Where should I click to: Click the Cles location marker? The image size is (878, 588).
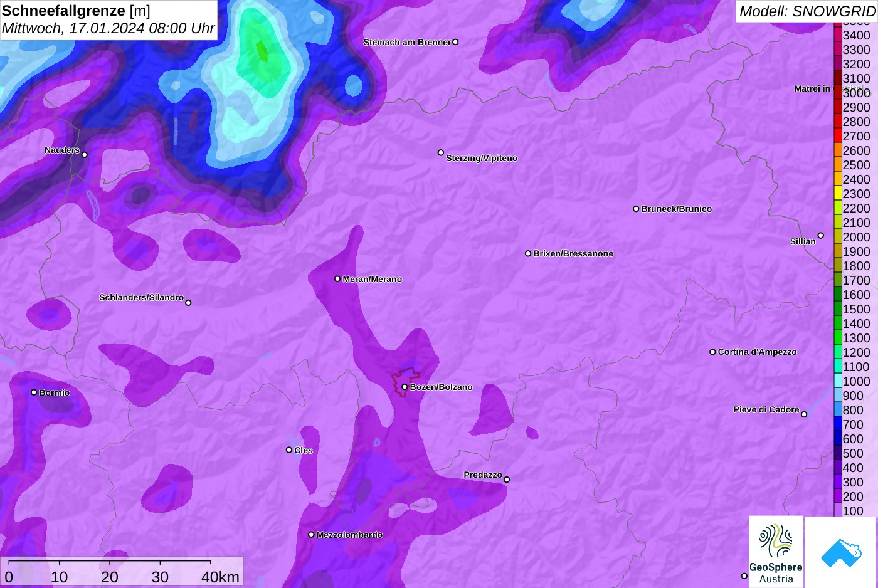(x=289, y=449)
